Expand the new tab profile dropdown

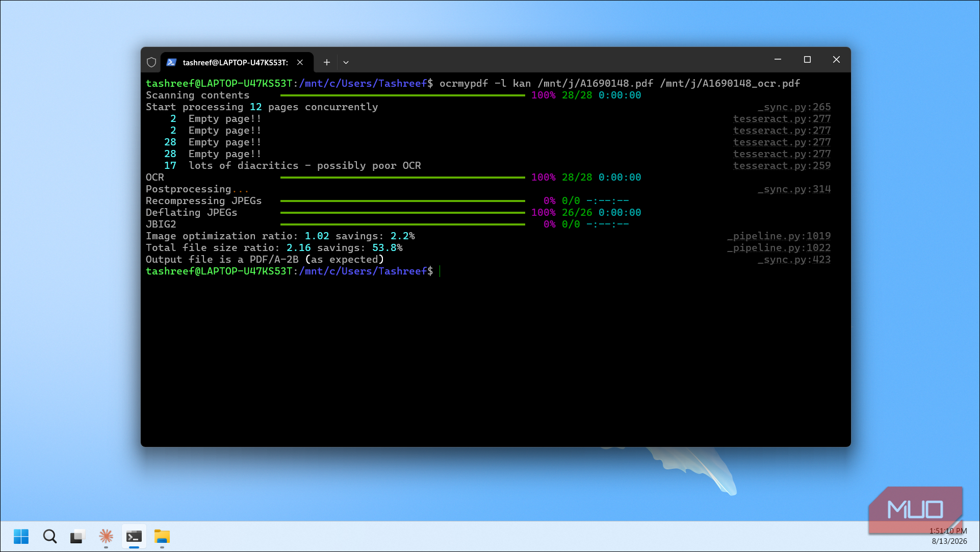[346, 62]
